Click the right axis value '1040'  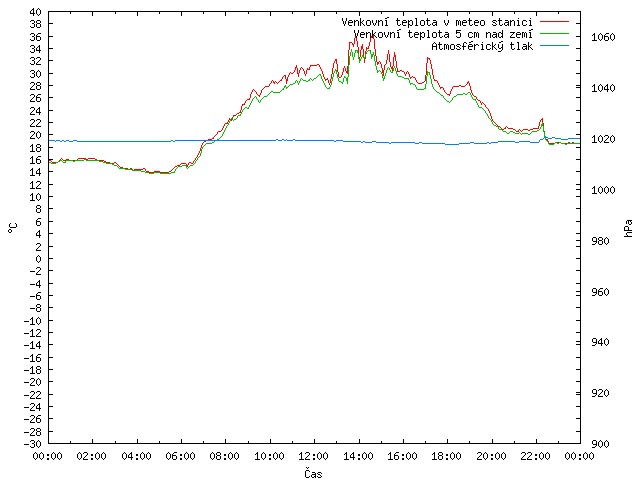[603, 88]
